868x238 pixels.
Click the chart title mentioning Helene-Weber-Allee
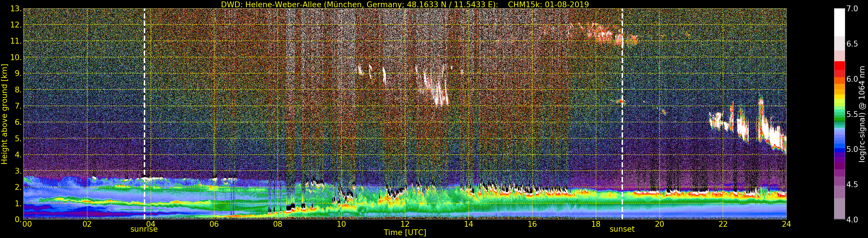(405, 4)
